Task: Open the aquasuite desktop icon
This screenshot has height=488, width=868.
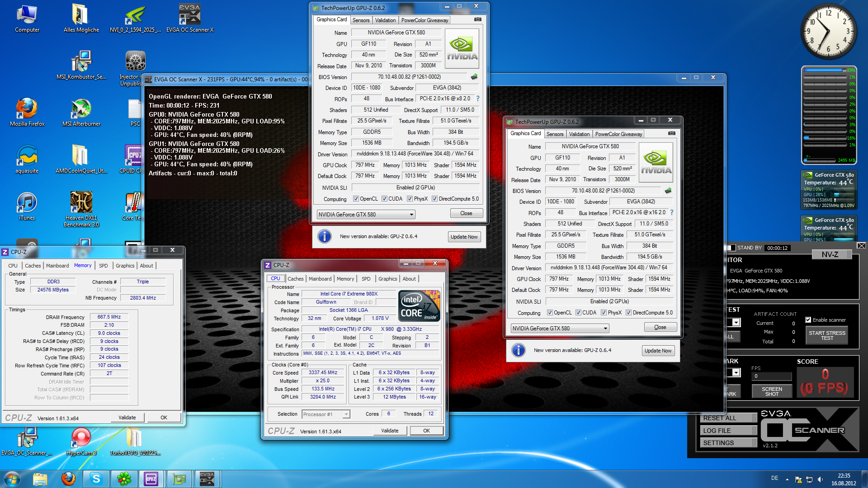Action: [x=27, y=160]
